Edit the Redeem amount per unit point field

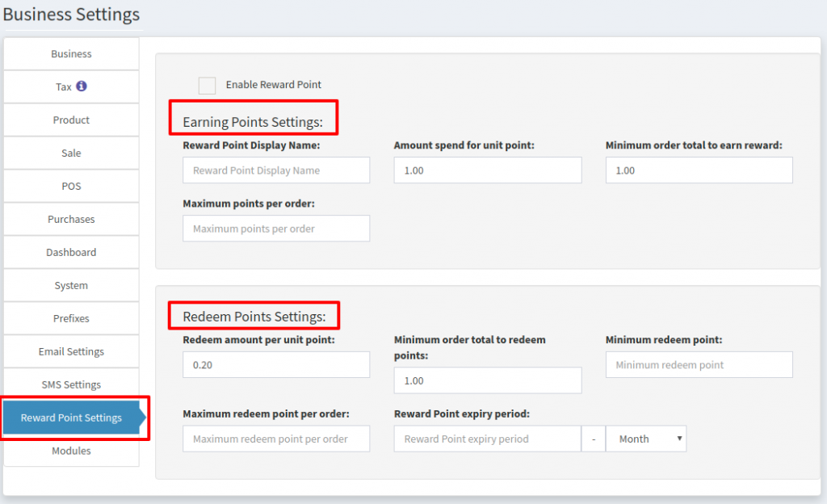pos(276,365)
